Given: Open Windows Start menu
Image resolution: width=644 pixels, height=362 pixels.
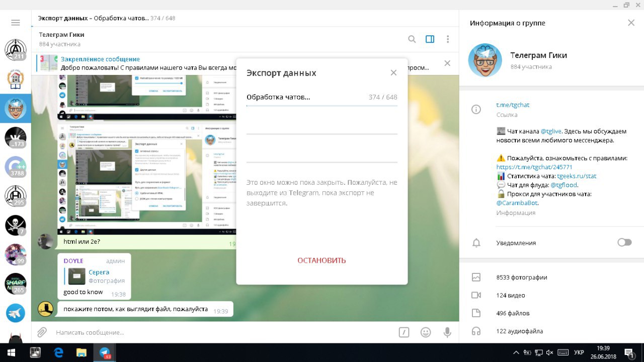Looking at the screenshot, I should click(x=11, y=352).
